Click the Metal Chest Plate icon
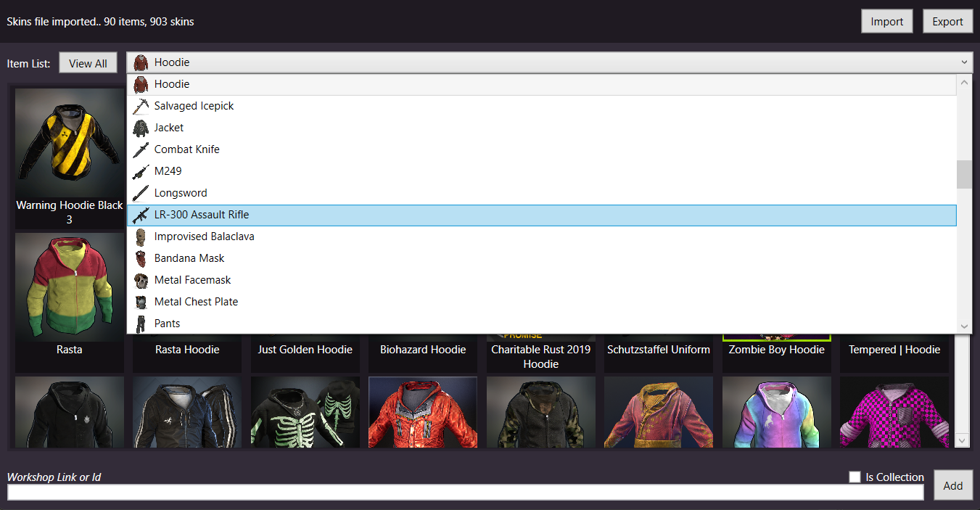 click(x=141, y=302)
